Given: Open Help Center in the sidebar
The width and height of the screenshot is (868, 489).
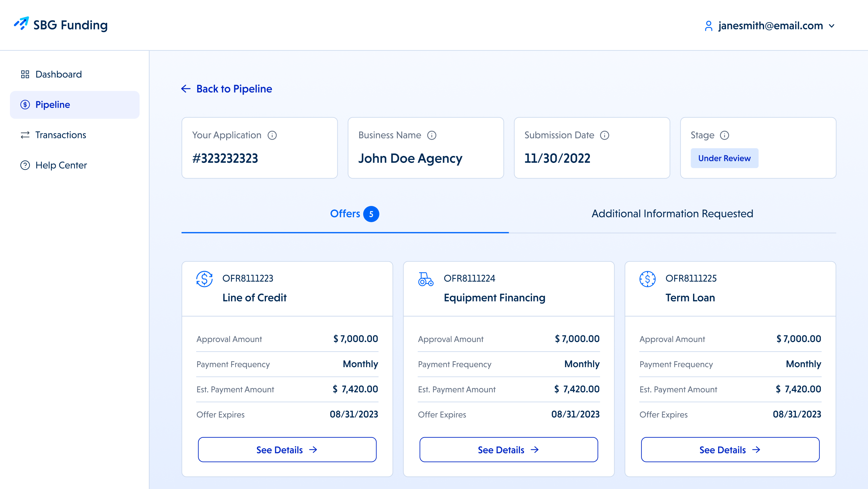Looking at the screenshot, I should 74,165.
